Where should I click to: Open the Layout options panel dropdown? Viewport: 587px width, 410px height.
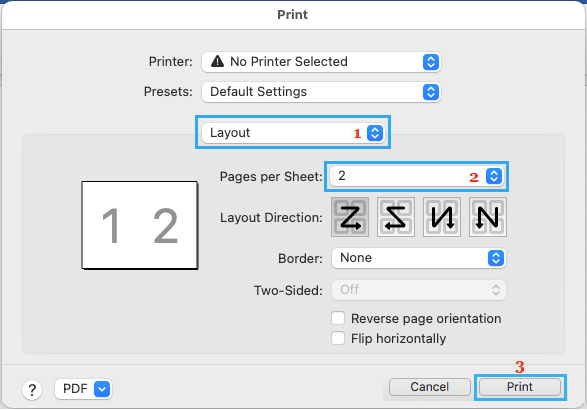(x=293, y=133)
